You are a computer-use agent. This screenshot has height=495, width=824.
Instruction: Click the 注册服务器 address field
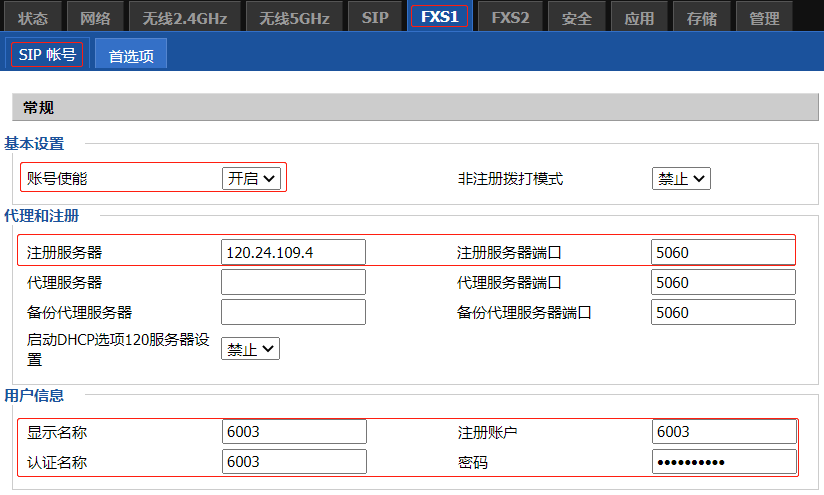coord(293,252)
